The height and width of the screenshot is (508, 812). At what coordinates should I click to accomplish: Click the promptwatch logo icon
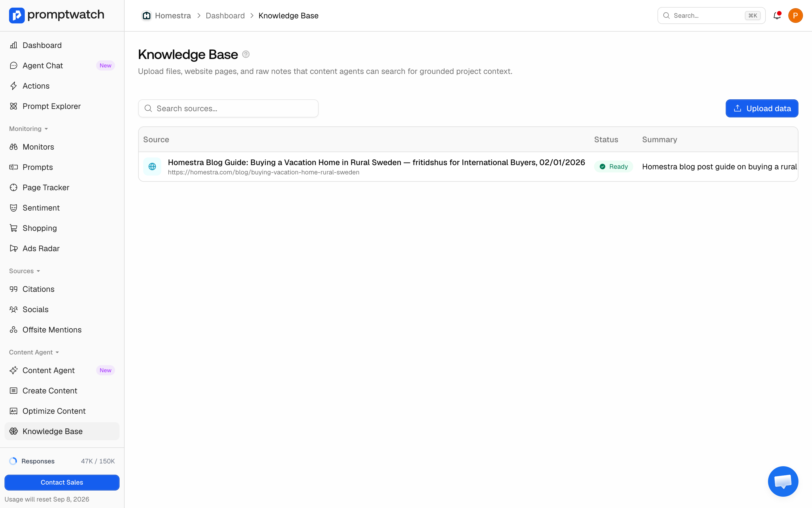pos(17,16)
